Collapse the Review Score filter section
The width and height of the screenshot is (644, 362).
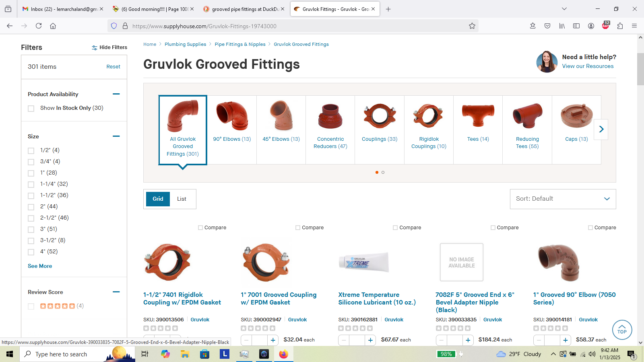click(116, 292)
